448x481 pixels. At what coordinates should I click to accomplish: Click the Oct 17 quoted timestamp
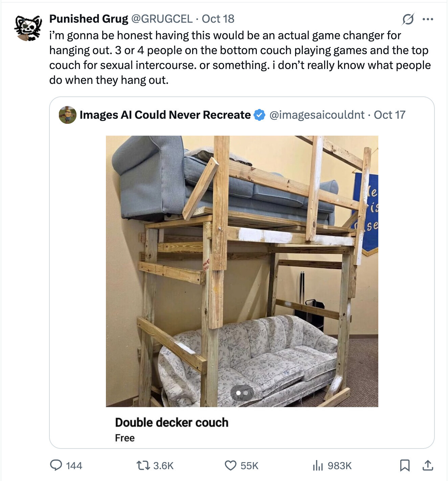coord(389,115)
